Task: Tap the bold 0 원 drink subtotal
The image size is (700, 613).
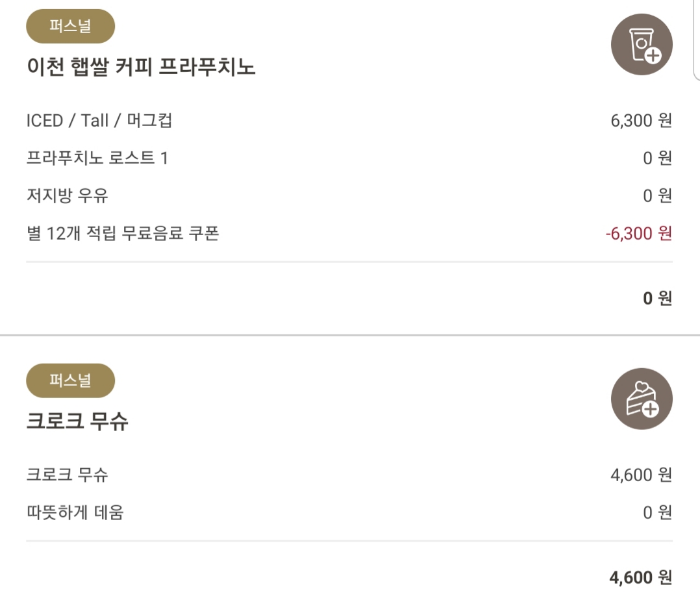Action: coord(657,298)
